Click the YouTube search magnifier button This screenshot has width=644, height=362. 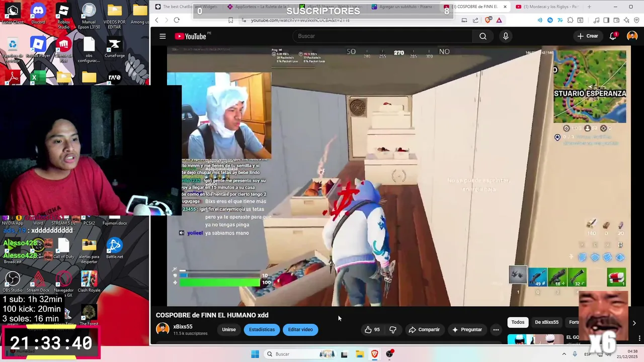483,36
